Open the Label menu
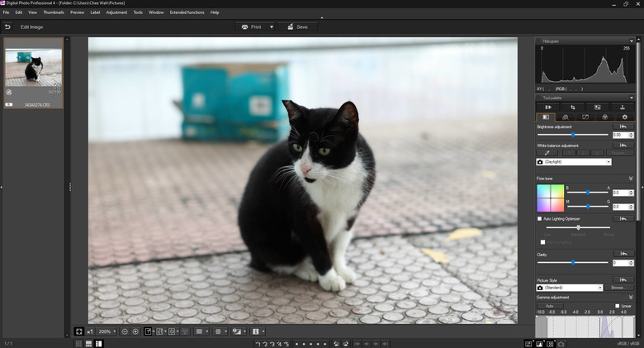Screen dimensions: 644x348 95,12
